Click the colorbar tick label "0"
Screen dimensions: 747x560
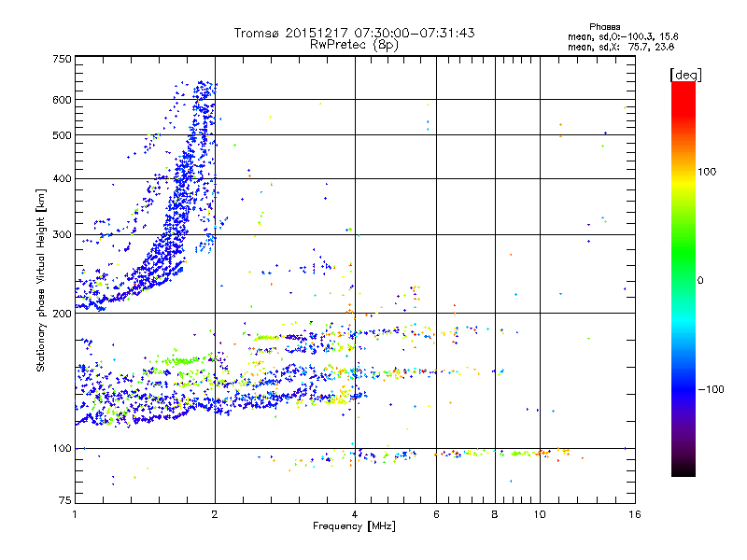coord(700,280)
